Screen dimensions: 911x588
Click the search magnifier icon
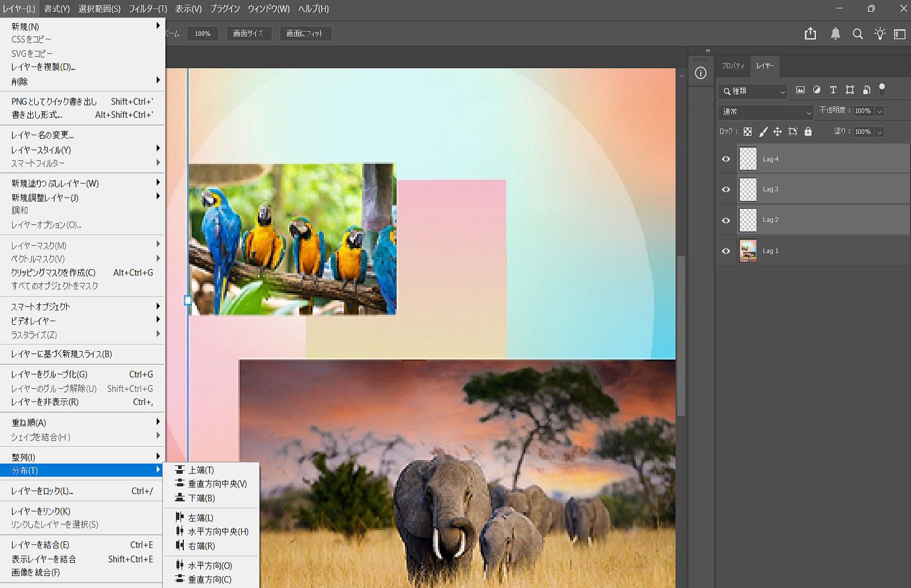(857, 34)
